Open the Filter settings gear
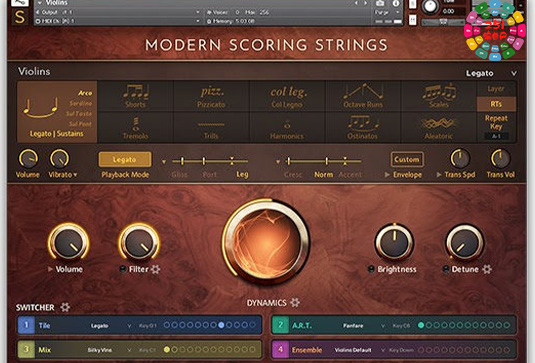 [x=156, y=269]
